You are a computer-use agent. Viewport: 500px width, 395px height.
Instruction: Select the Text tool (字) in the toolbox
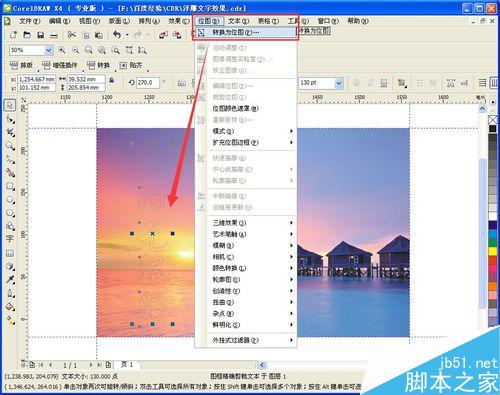coord(10,239)
